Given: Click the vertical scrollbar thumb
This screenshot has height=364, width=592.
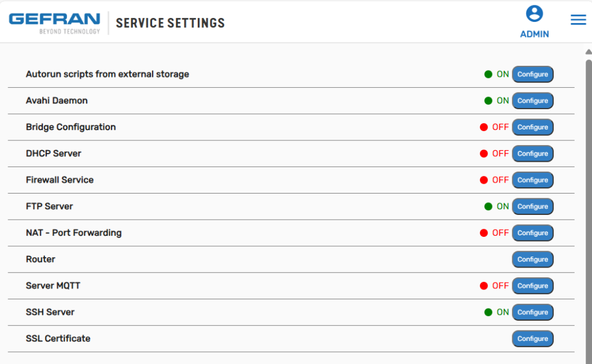Looking at the screenshot, I should 589,211.
